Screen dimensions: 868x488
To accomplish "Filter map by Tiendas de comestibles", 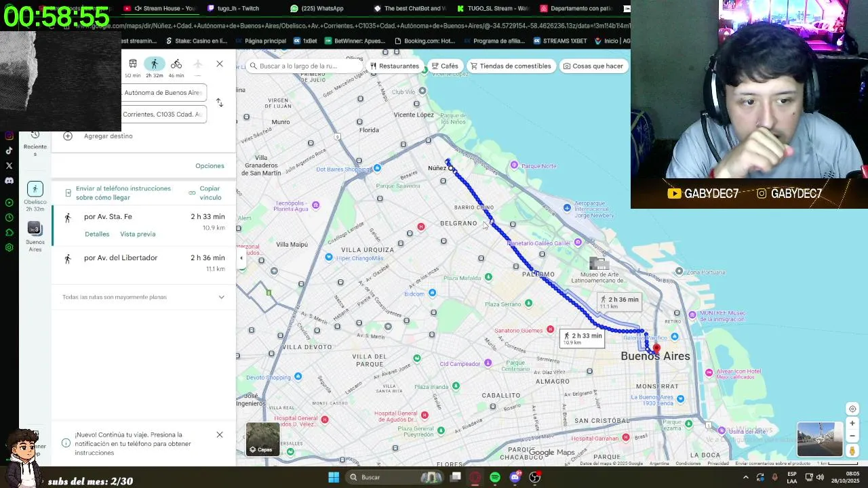I will [511, 66].
